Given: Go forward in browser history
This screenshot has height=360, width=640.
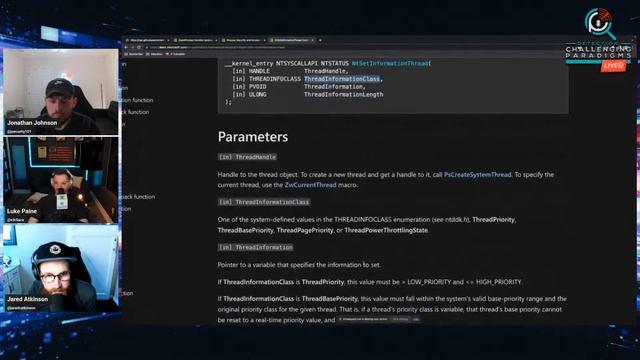Looking at the screenshot, I should (x=132, y=47).
